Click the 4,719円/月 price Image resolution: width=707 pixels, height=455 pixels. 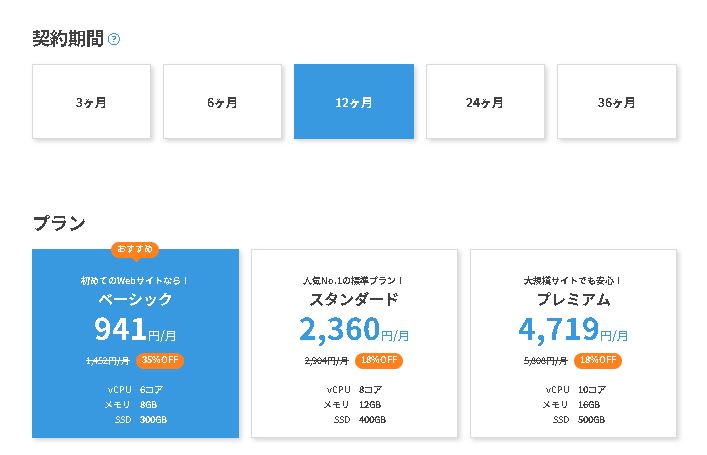click(573, 329)
